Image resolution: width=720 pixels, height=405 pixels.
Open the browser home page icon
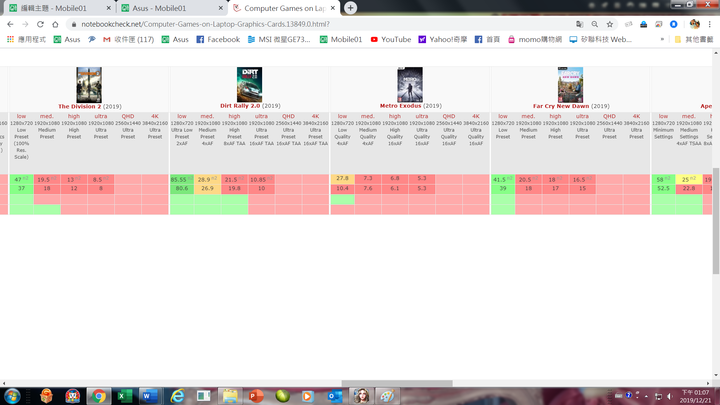tap(55, 24)
